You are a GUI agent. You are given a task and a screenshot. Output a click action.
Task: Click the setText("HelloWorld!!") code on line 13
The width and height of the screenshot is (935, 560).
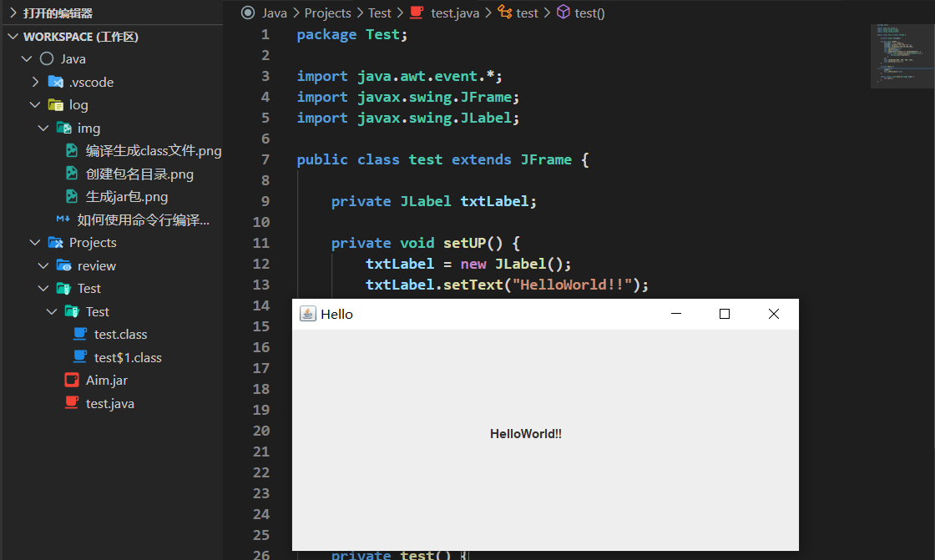point(546,285)
